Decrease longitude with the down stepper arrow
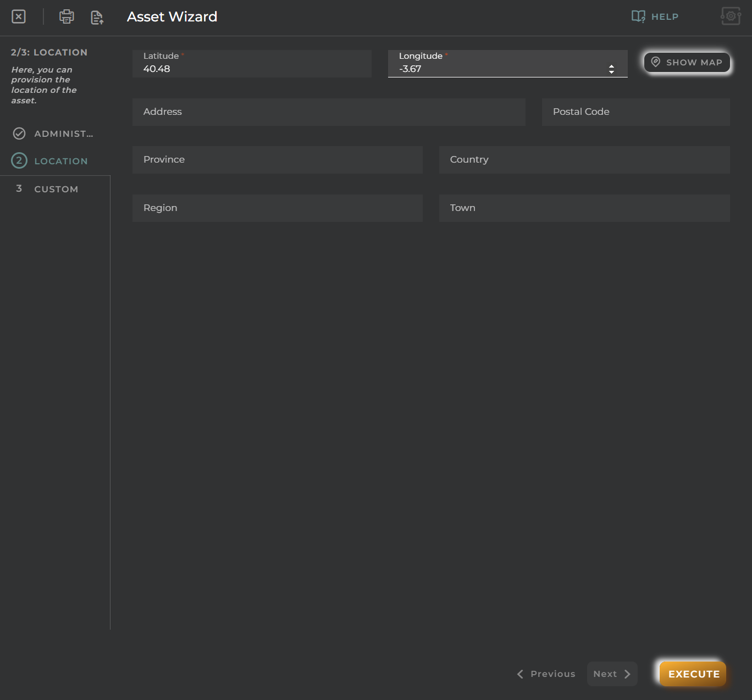Screen dimensions: 752x700 click(611, 72)
